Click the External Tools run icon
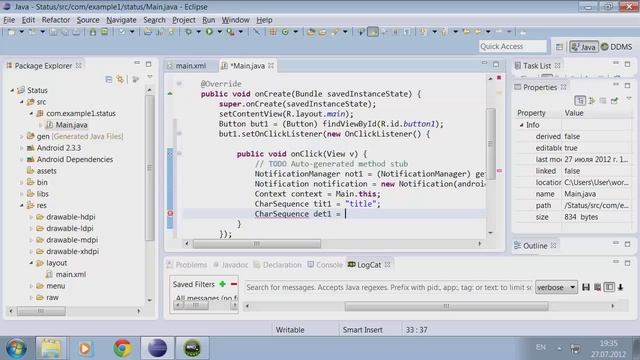The image size is (640, 360). pos(231,31)
